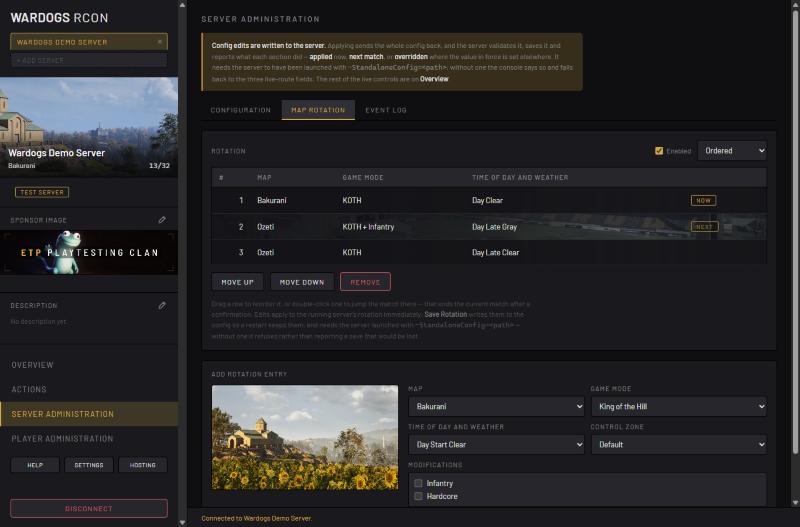Enable the Hardcore modification checkbox
Image resolution: width=800 pixels, height=527 pixels.
[x=418, y=496]
